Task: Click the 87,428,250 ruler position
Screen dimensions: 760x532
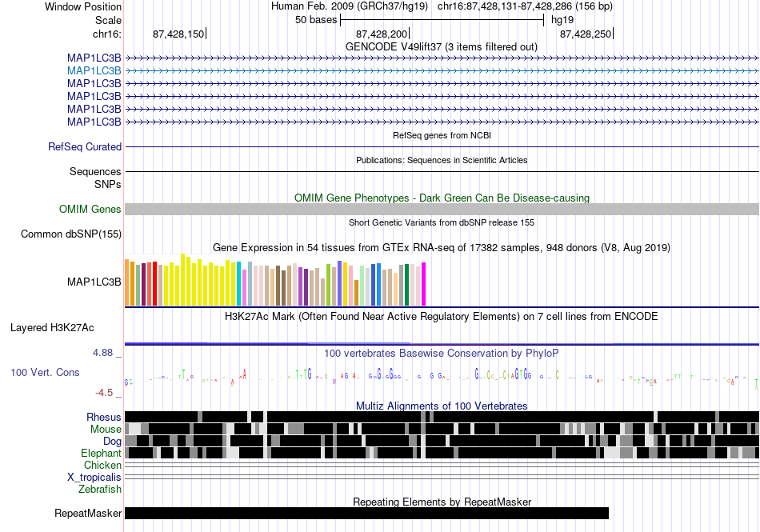Action: coord(586,34)
